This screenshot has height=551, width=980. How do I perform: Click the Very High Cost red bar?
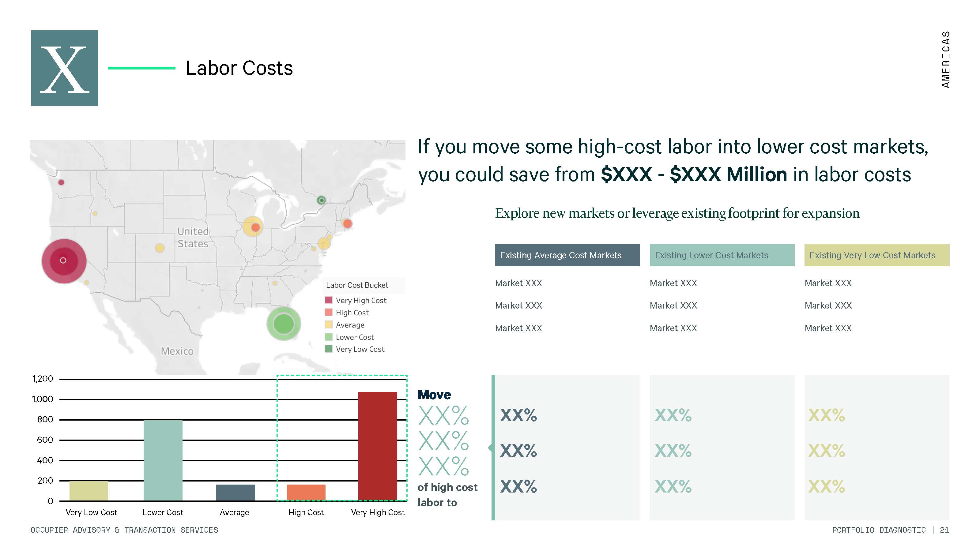click(377, 446)
